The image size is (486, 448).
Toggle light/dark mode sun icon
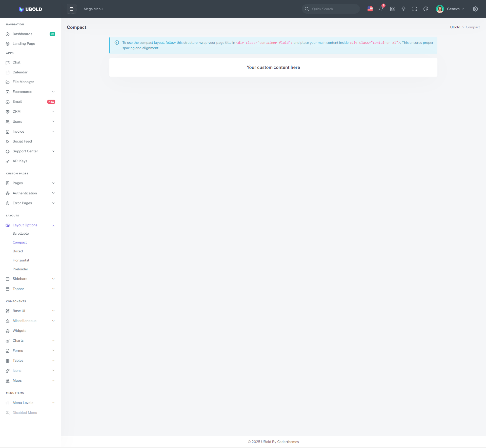[403, 9]
